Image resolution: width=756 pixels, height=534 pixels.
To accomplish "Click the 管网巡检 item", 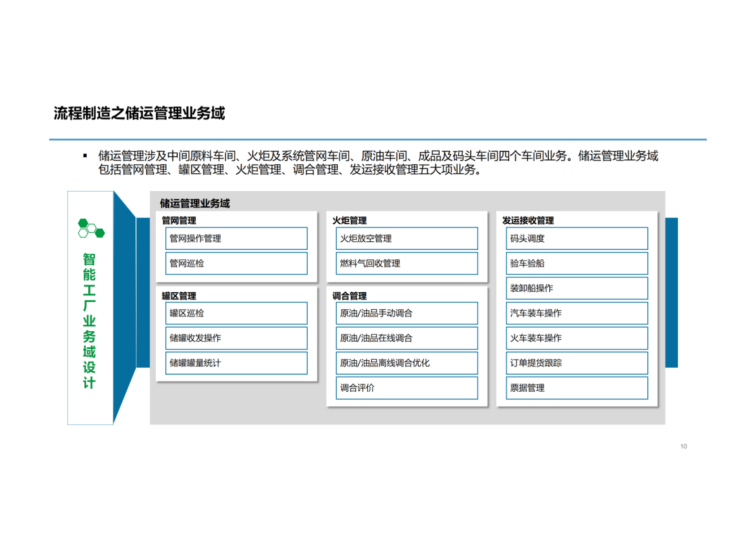I will tap(236, 263).
